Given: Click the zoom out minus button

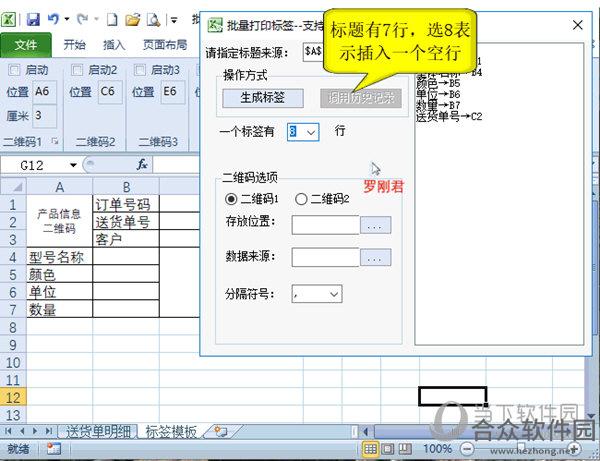Looking at the screenshot, I should [x=466, y=449].
